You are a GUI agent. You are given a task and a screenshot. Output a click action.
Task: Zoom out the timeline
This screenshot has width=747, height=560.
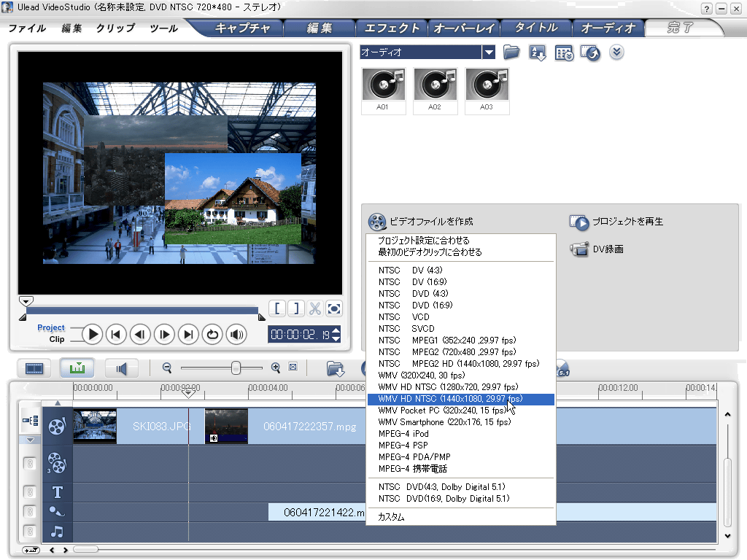[x=167, y=367]
